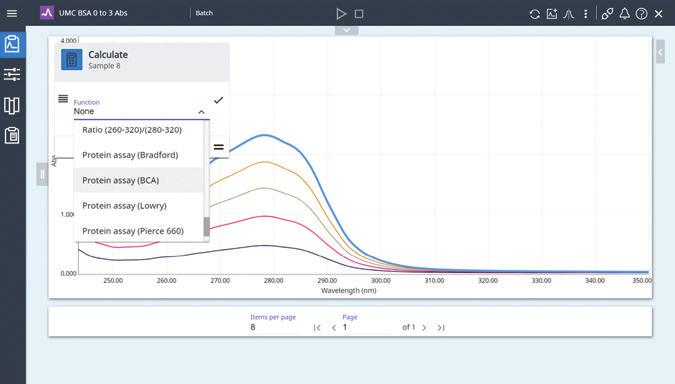Click the UMC BSA 0 to 3 Abs title

tap(93, 13)
